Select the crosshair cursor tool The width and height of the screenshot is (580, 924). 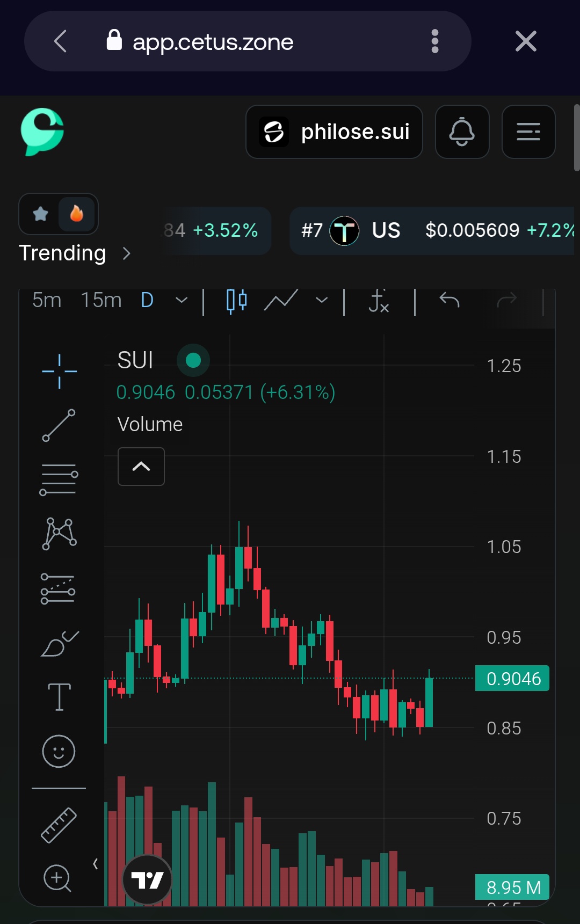tap(59, 371)
